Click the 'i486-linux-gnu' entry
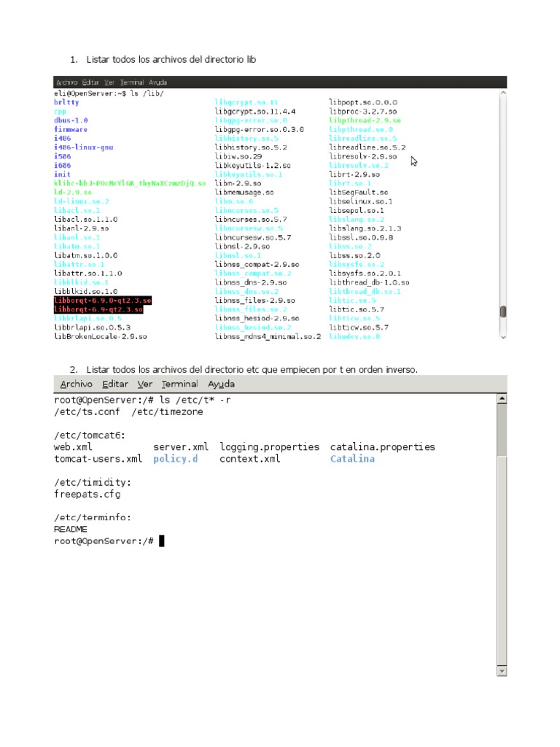 click(x=83, y=147)
